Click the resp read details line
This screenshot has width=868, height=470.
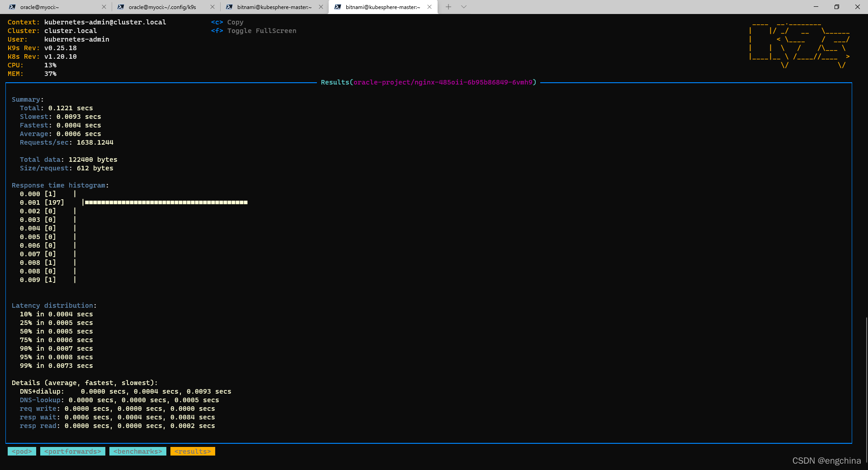(x=118, y=426)
